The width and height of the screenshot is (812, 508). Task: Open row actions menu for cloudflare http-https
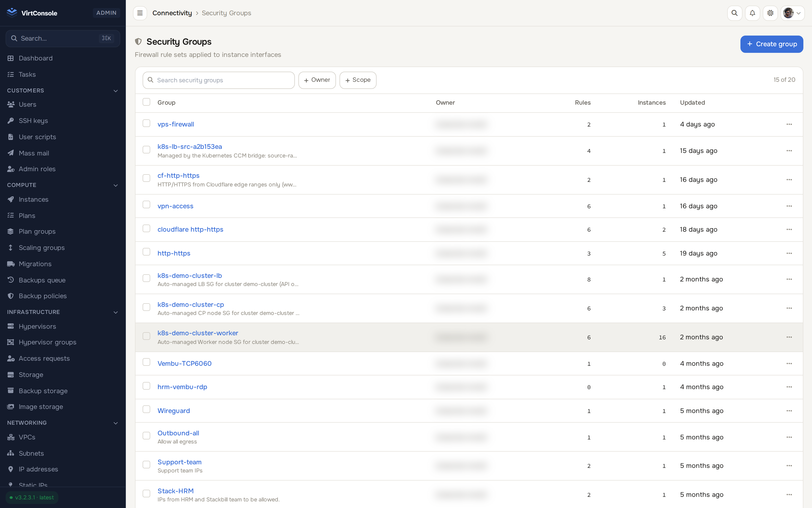click(x=789, y=229)
